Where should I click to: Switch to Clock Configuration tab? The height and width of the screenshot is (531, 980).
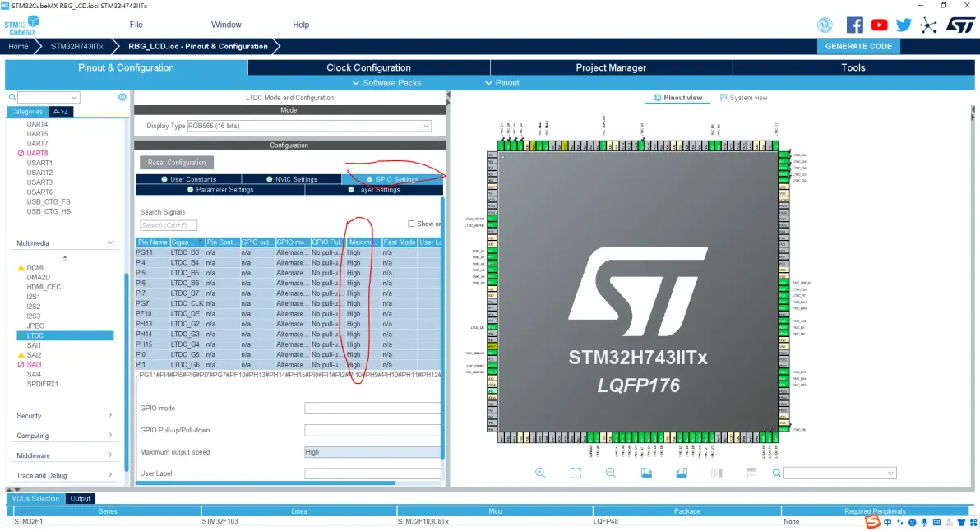click(369, 67)
